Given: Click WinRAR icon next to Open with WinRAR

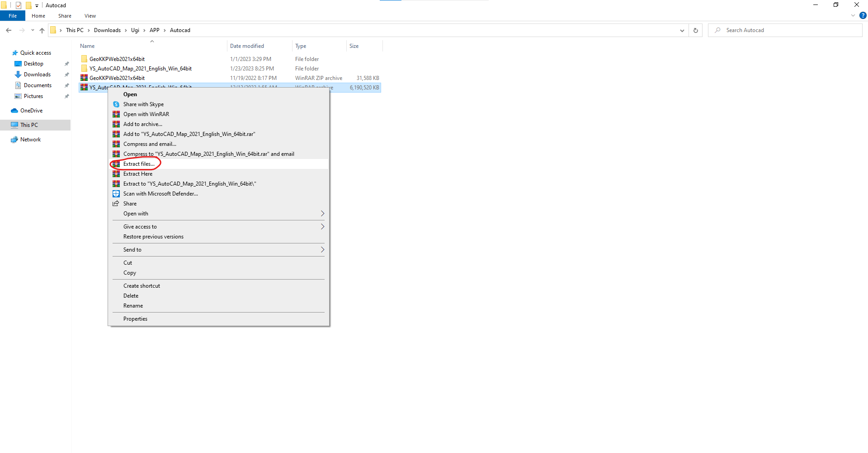Looking at the screenshot, I should pyautogui.click(x=116, y=114).
